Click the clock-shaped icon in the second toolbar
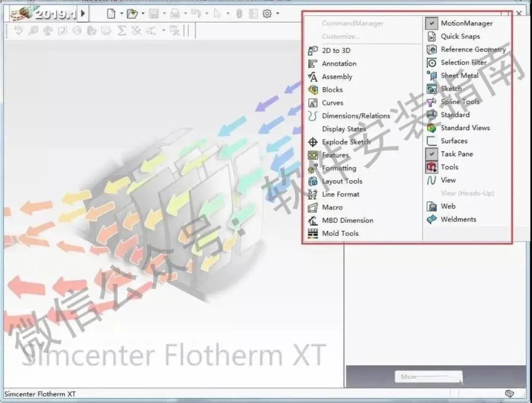 click(x=77, y=31)
